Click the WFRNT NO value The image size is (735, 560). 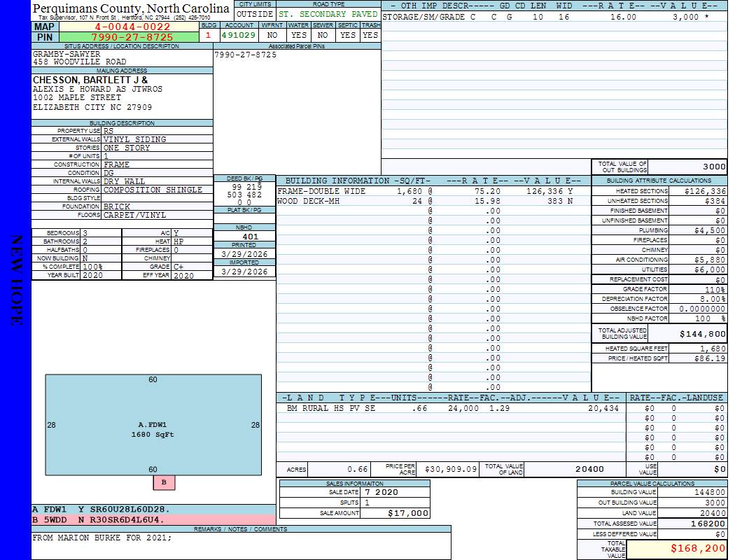pos(273,35)
